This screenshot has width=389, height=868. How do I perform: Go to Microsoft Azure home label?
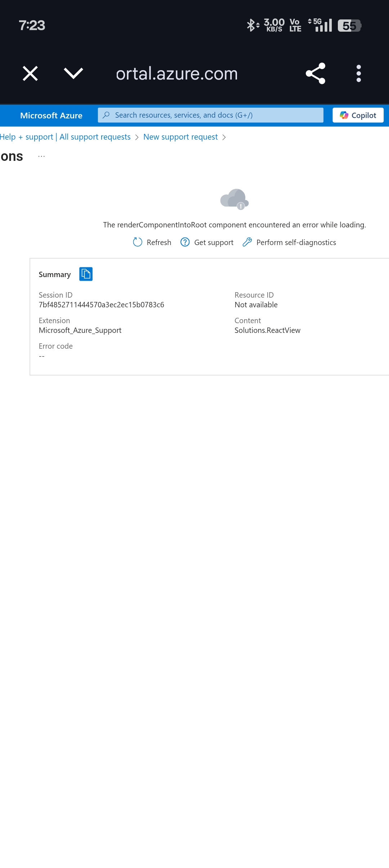tap(51, 116)
